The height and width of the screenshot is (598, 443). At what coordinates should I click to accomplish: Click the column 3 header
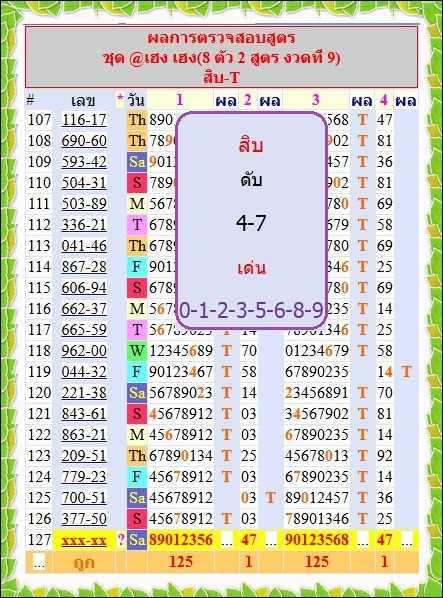click(x=316, y=100)
